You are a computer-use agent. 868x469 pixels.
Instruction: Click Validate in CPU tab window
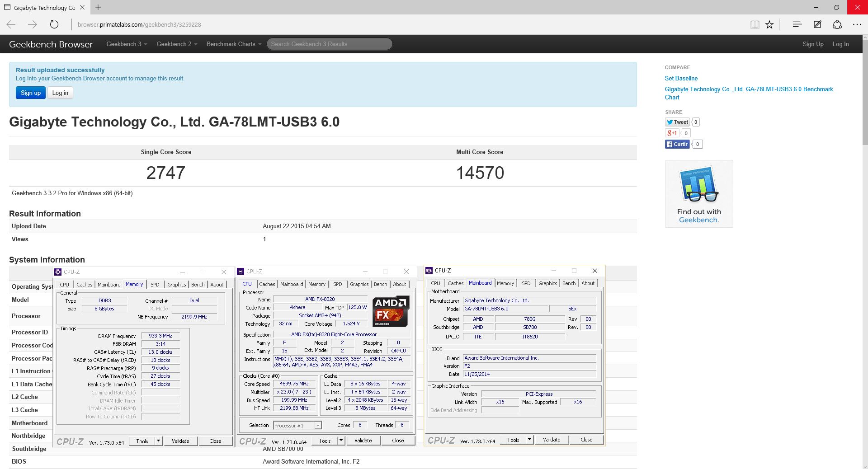tap(363, 441)
